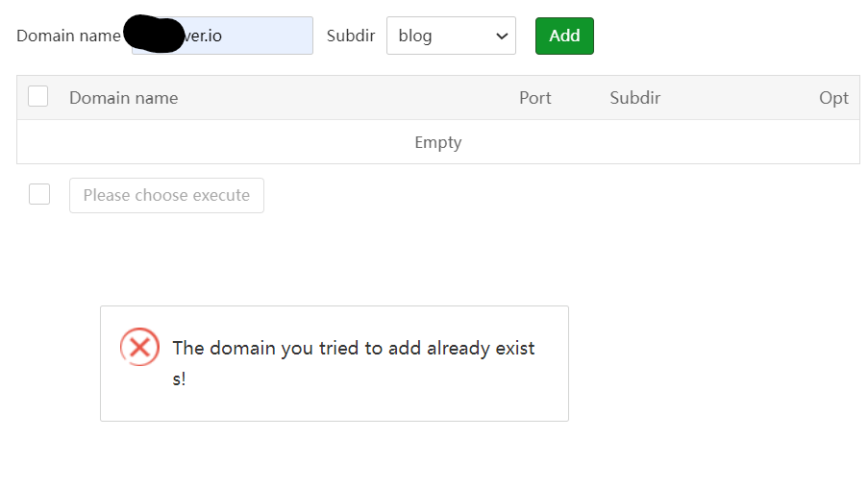Click the Port column header
Screen dimensions: 868x488
click(x=534, y=98)
